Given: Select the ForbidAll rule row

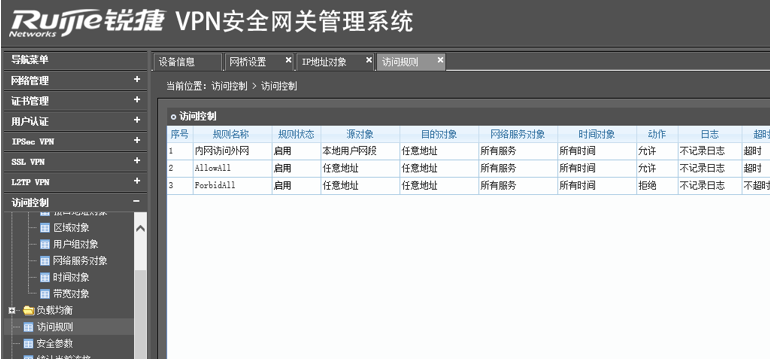Looking at the screenshot, I should 468,186.
